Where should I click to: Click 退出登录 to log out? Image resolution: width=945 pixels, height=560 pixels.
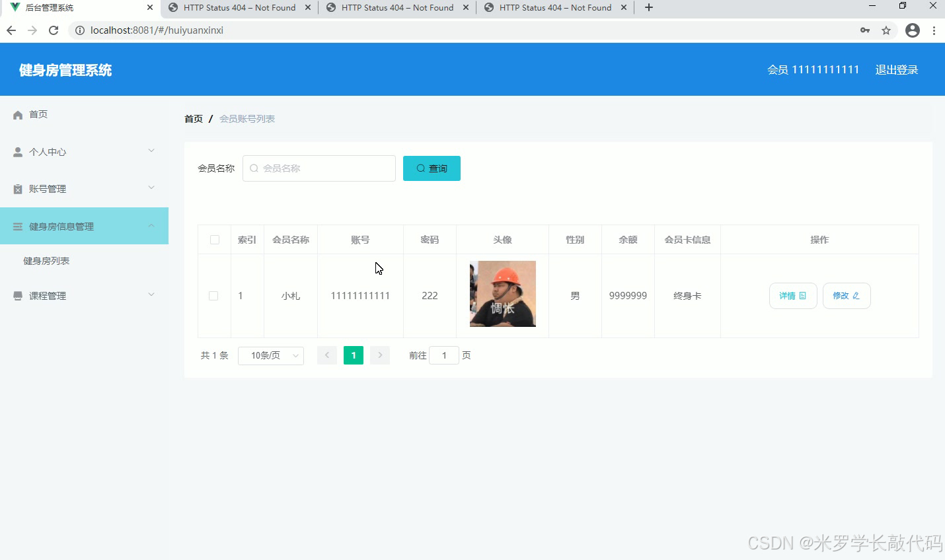pyautogui.click(x=896, y=69)
